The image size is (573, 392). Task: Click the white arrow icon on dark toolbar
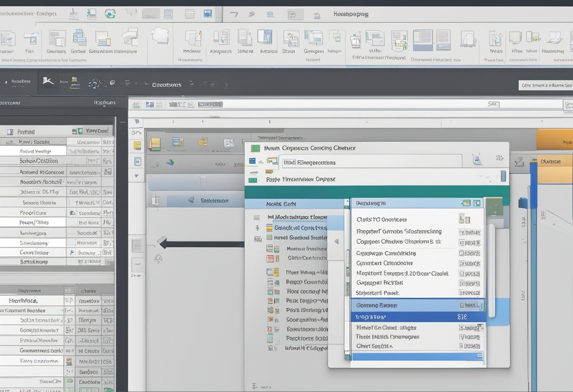48,82
